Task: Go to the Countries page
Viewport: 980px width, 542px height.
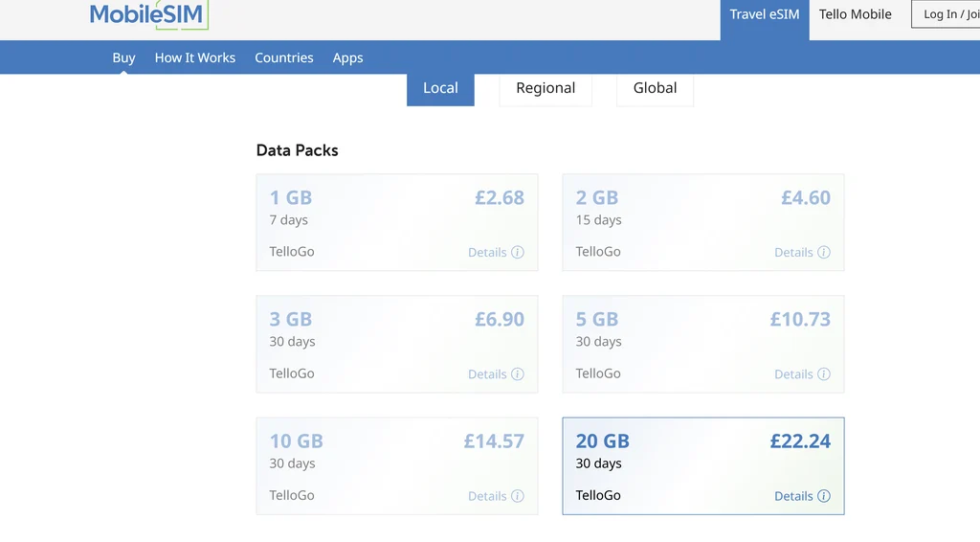Action: tap(284, 57)
